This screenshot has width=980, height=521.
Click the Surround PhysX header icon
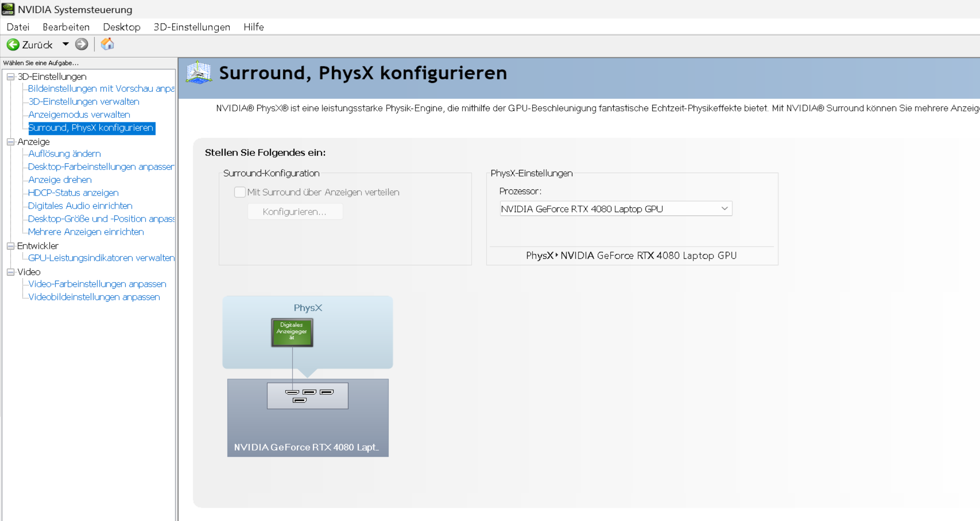click(x=198, y=72)
